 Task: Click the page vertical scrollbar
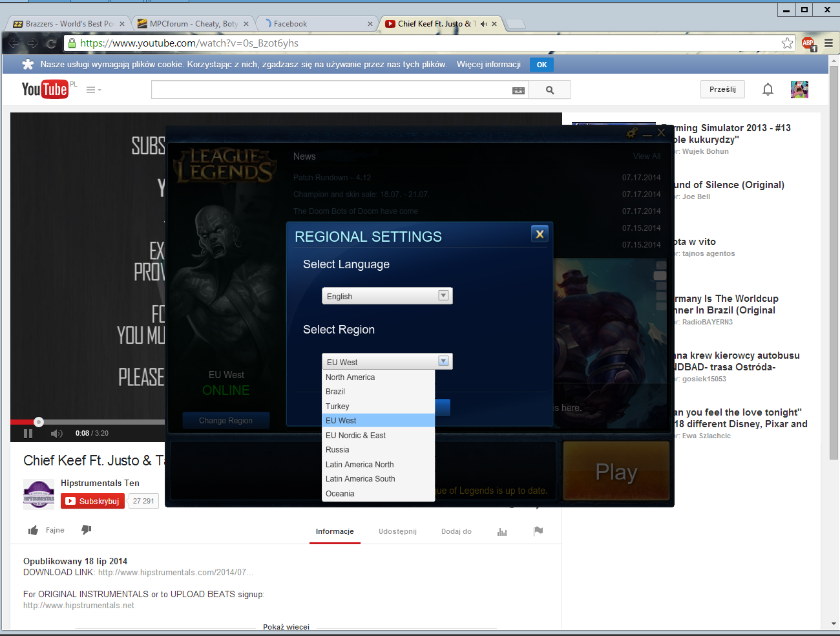click(x=834, y=262)
